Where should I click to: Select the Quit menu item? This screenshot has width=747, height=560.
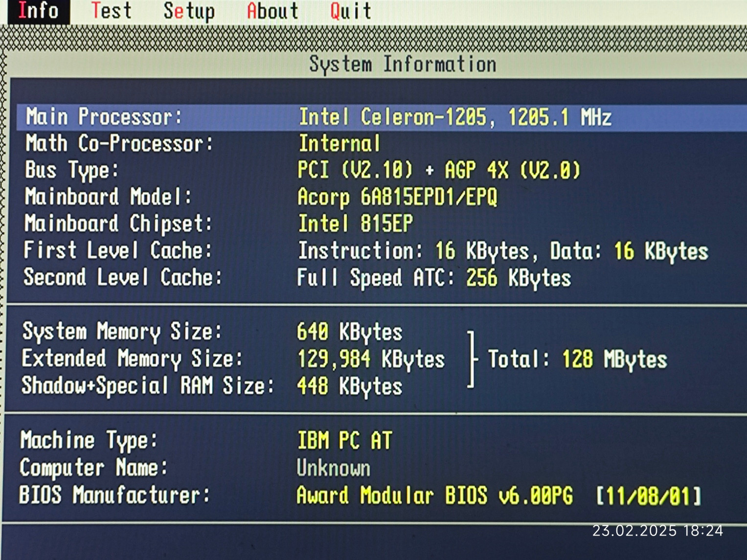[350, 11]
